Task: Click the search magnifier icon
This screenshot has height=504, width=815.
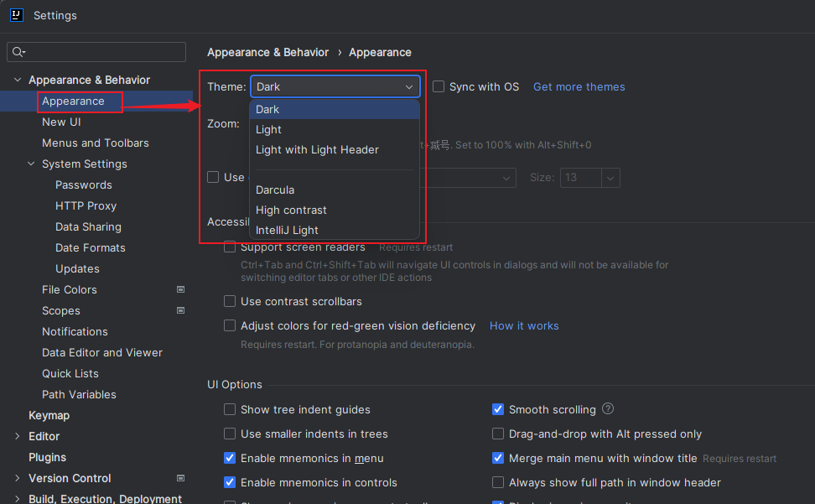Action: [18, 51]
